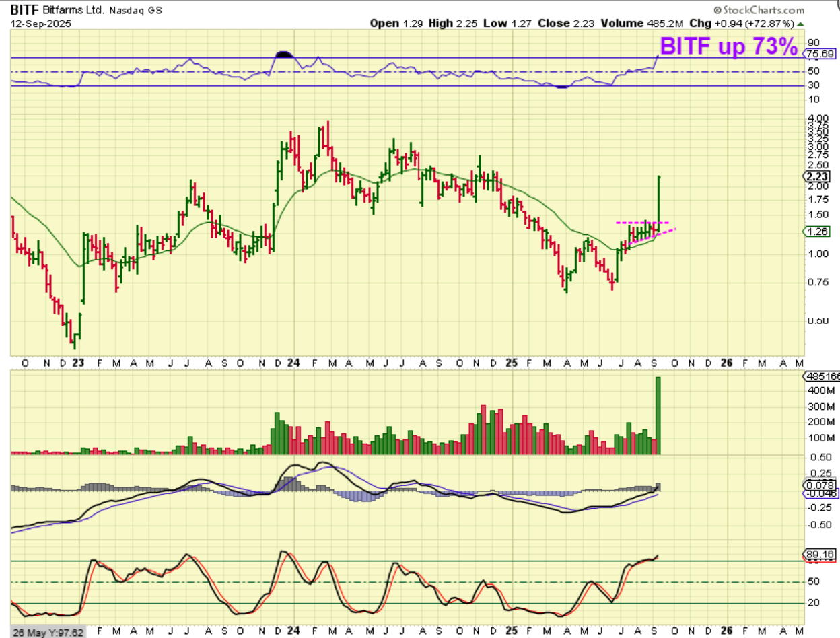Screen dimensions: 840x638
Task: Click the '4.00' price axis label
Action: (x=818, y=119)
